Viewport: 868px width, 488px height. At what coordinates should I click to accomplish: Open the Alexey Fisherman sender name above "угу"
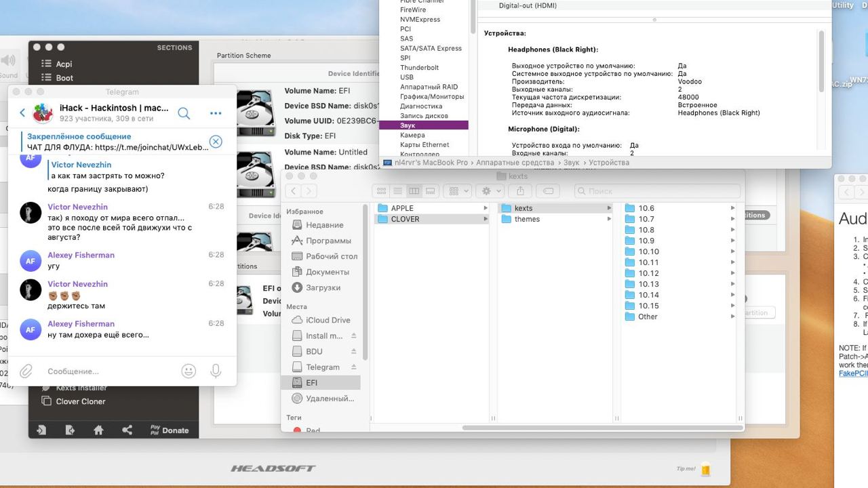[x=81, y=255]
